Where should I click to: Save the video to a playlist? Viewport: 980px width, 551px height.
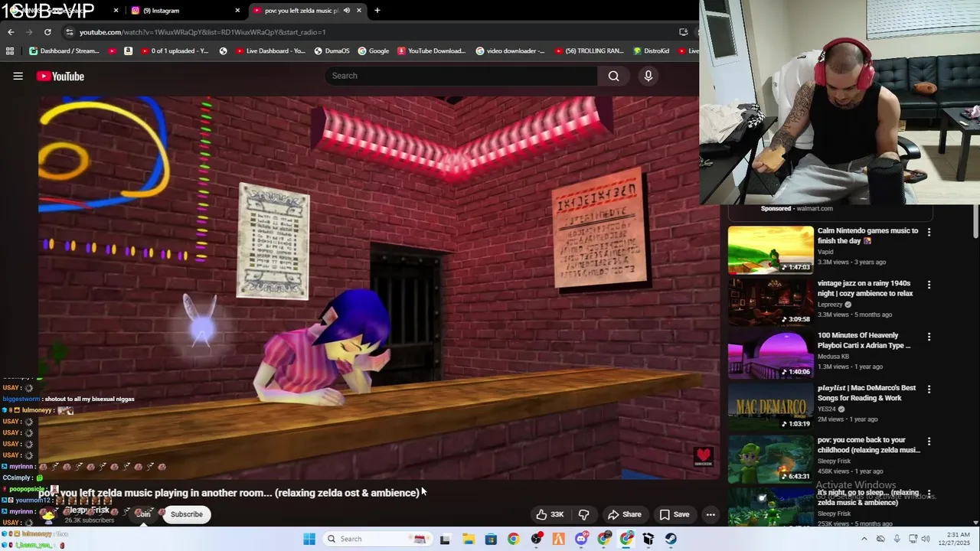675,514
